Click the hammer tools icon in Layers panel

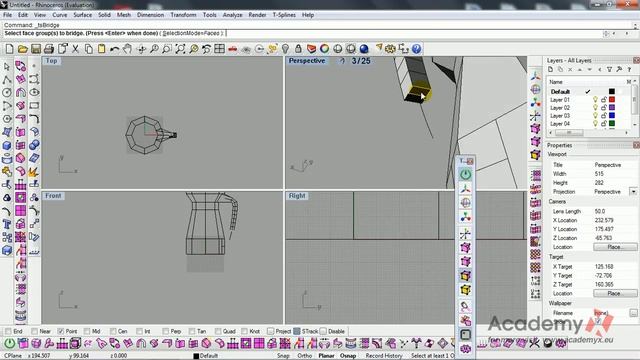619,70
